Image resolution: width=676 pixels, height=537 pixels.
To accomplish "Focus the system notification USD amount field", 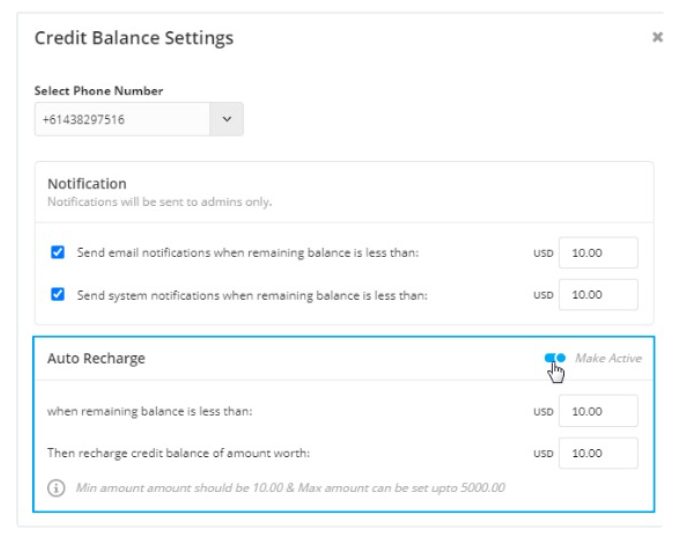I will (598, 295).
